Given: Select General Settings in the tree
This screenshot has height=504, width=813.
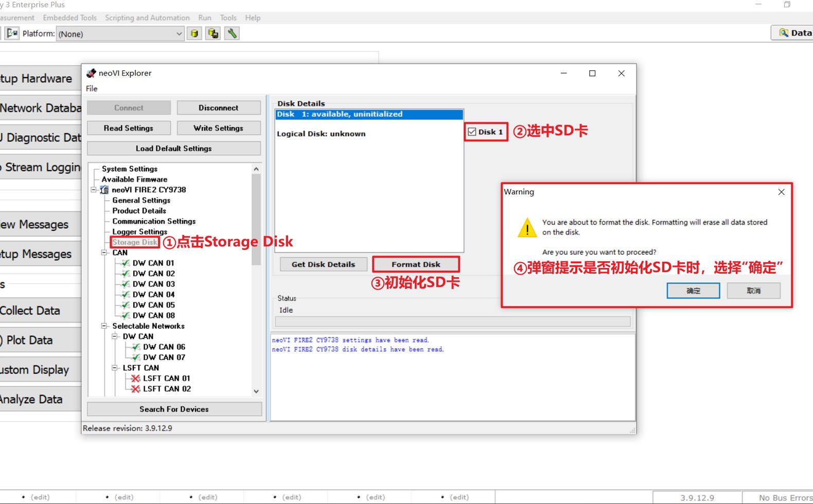Looking at the screenshot, I should 142,201.
